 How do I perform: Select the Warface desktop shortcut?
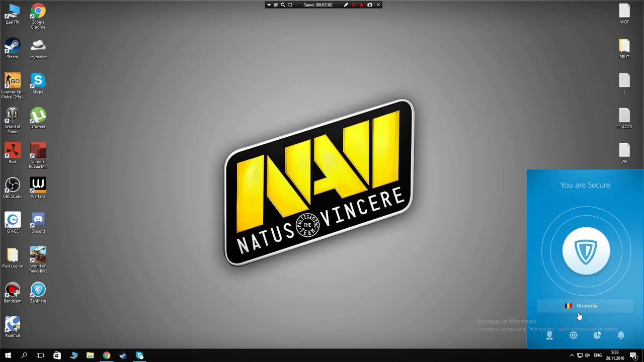click(38, 188)
